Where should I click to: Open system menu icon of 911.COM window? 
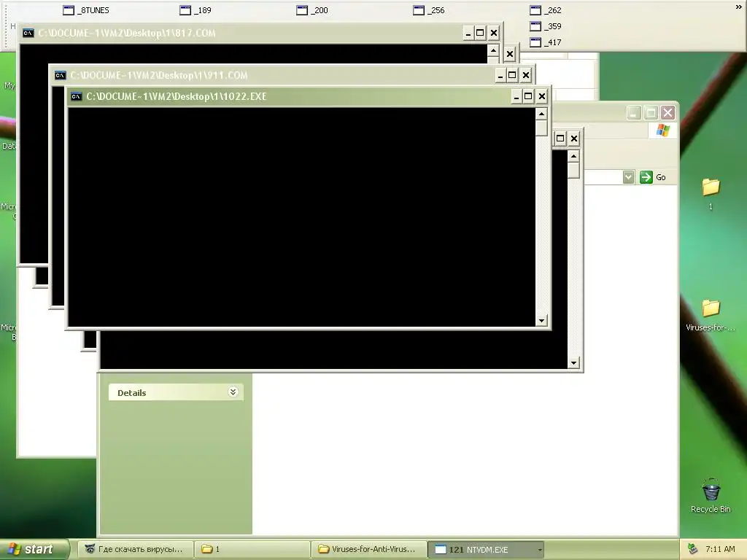[60, 75]
